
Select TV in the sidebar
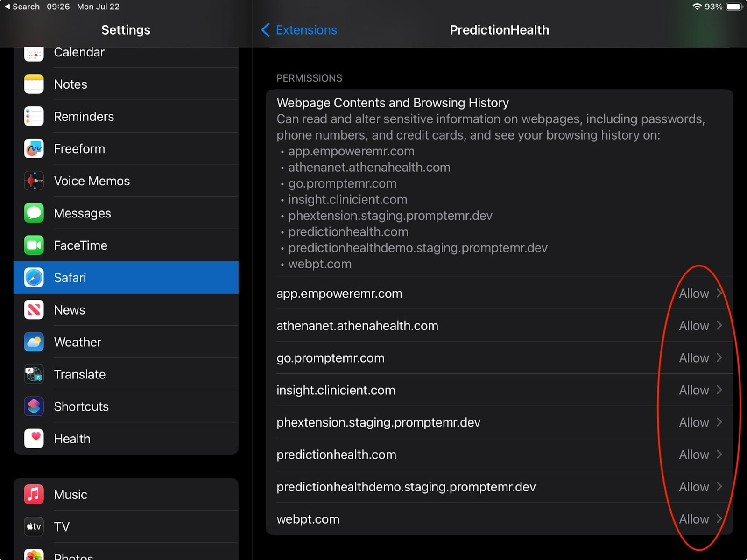(126, 526)
